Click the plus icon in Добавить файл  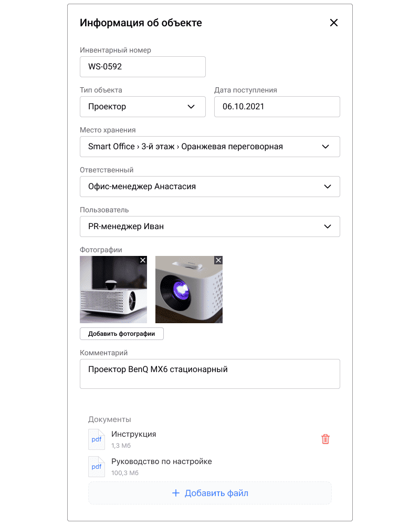tap(176, 493)
